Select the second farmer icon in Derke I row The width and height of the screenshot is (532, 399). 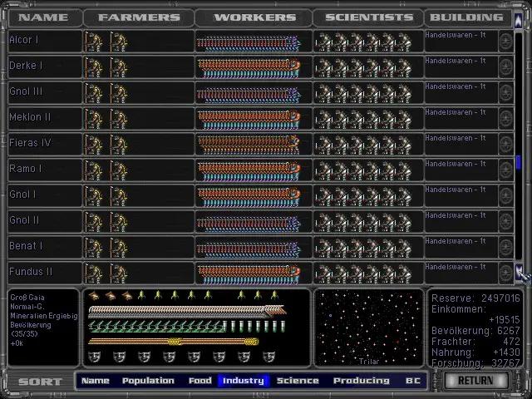click(118, 67)
